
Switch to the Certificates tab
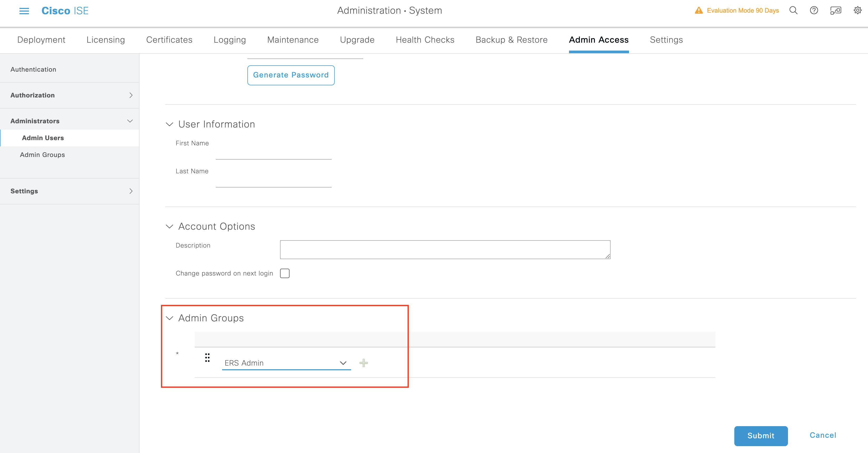click(x=169, y=40)
